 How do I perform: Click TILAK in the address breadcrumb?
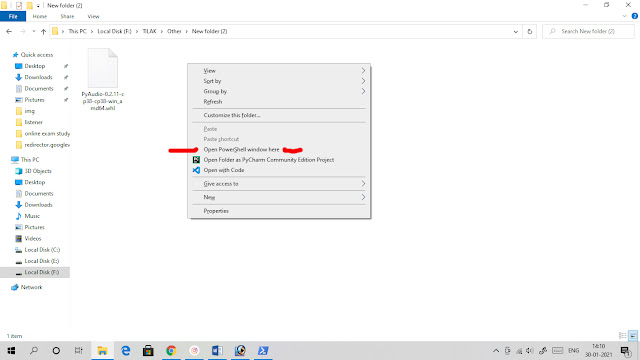[149, 31]
